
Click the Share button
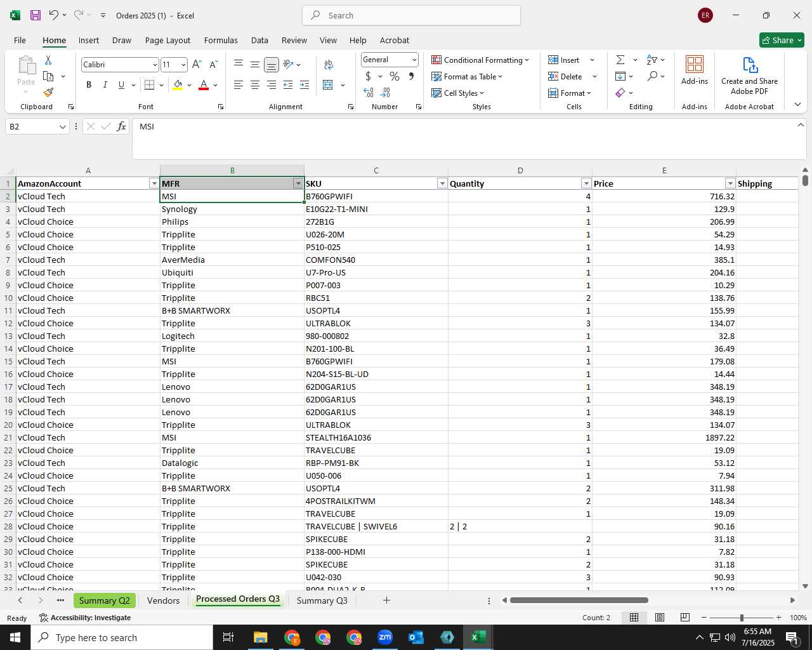click(x=782, y=40)
